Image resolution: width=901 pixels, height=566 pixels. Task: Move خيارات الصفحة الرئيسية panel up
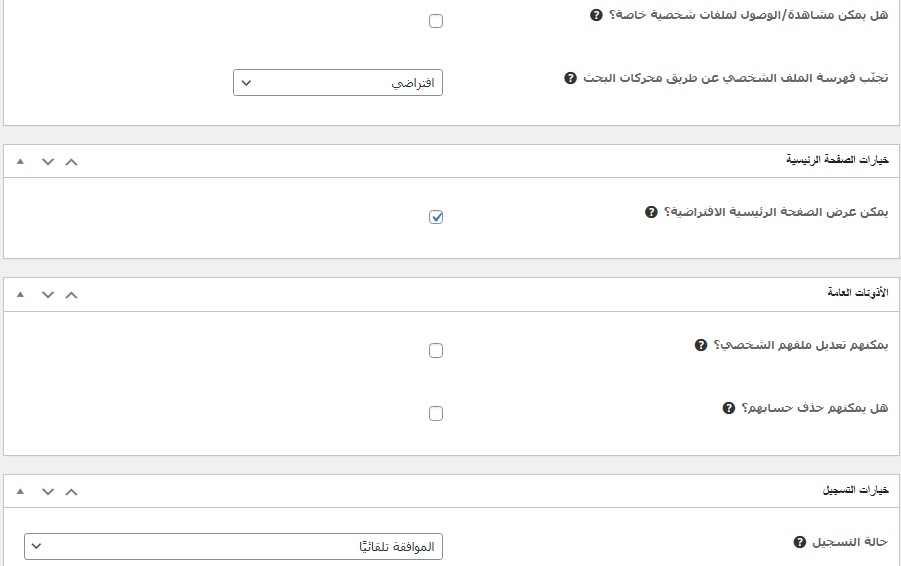pos(71,161)
